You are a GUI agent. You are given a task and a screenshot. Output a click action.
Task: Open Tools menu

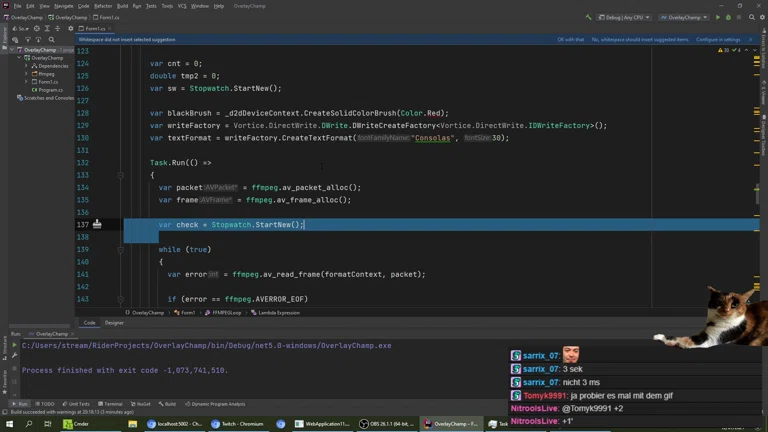pos(167,6)
